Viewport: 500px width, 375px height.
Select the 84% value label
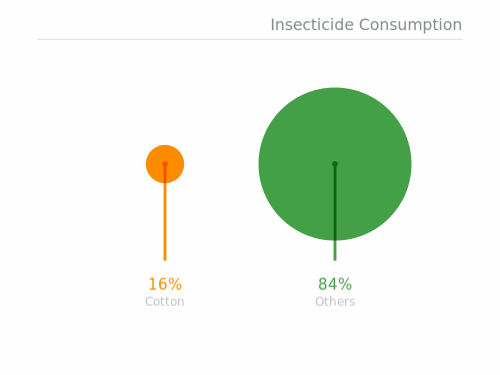(335, 284)
